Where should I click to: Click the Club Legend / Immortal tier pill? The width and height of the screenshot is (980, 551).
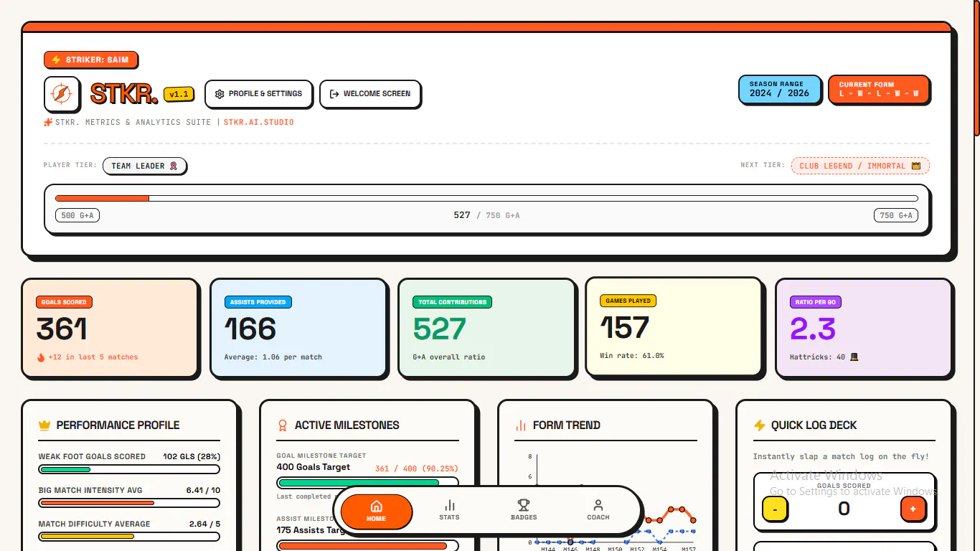(x=860, y=166)
